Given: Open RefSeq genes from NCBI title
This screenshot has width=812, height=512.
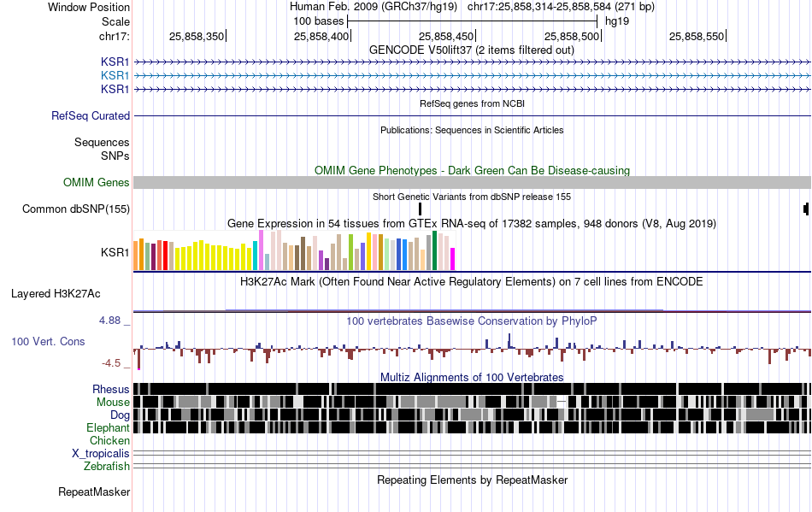Looking at the screenshot, I should pyautogui.click(x=472, y=103).
